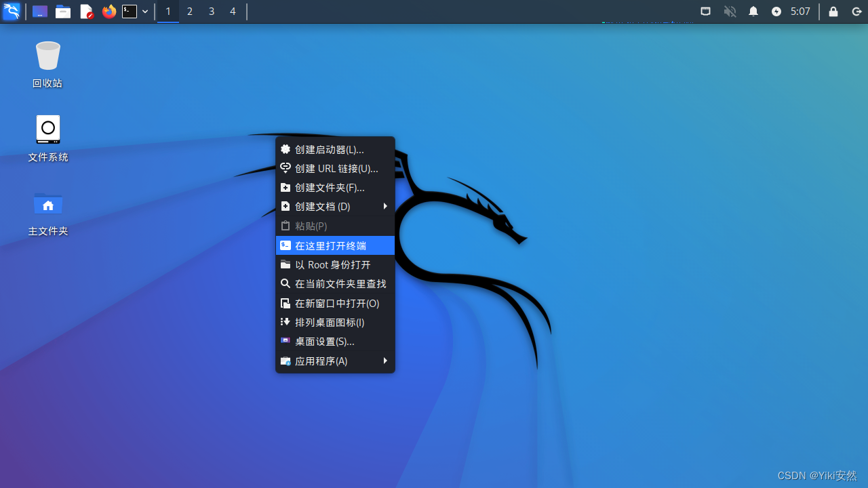Open the Kali dragon applications menu
This screenshot has height=488, width=868.
coord(12,12)
